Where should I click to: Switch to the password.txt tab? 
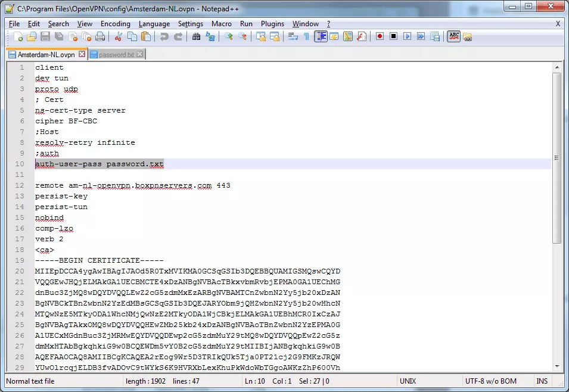(116, 53)
